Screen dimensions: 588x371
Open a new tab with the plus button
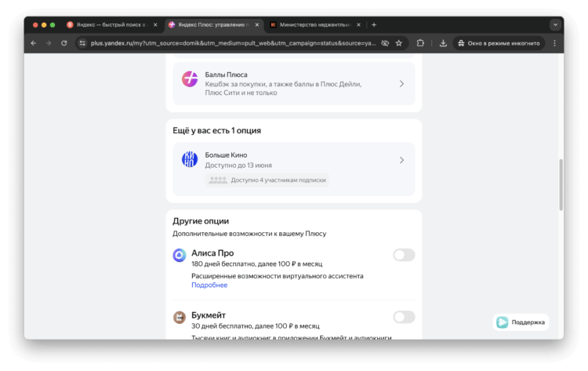point(374,25)
